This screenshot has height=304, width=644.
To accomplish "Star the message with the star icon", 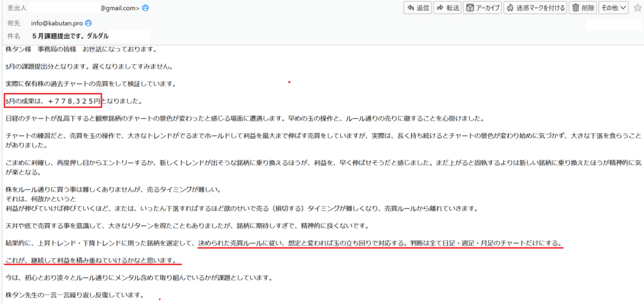I will click(x=636, y=8).
